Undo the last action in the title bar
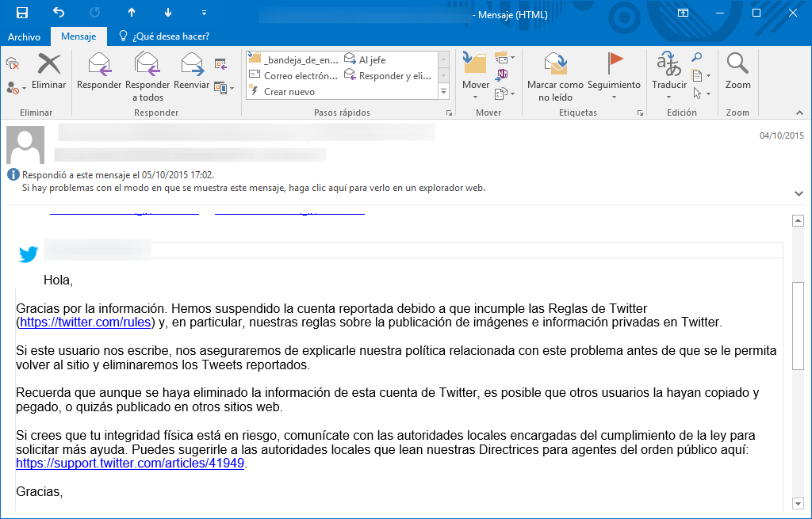The height and width of the screenshot is (519, 812). (x=59, y=13)
